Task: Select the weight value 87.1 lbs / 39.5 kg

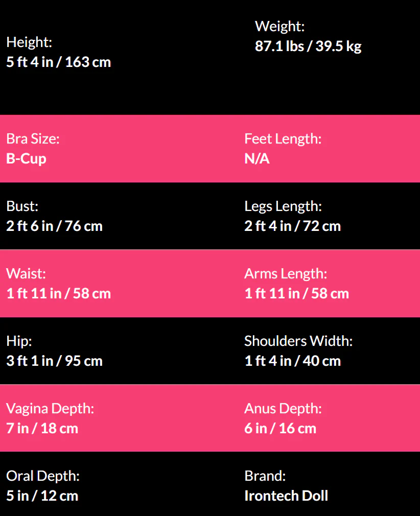Action: click(x=308, y=46)
